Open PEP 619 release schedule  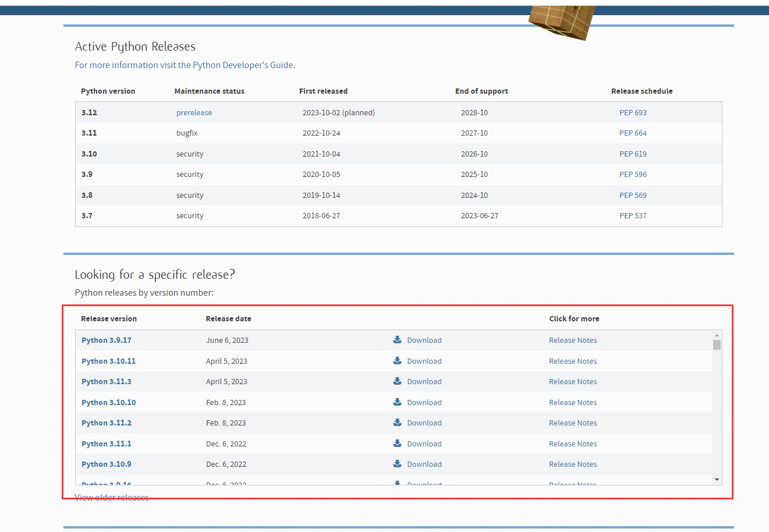(633, 154)
